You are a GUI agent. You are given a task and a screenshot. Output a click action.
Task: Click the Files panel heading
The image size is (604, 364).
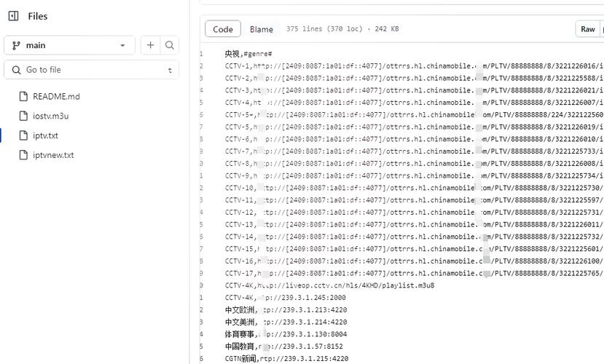38,16
